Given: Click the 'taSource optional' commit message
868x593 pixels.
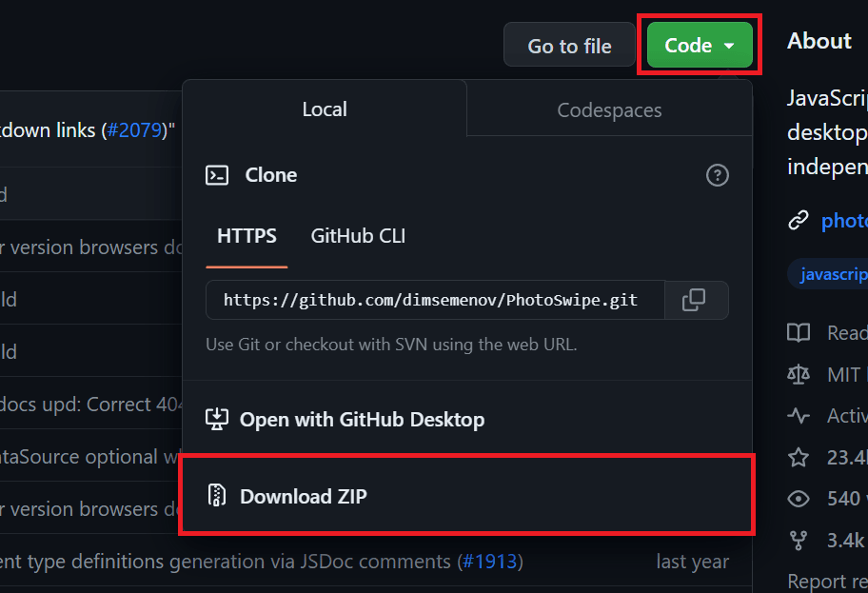Looking at the screenshot, I should click(x=89, y=457).
